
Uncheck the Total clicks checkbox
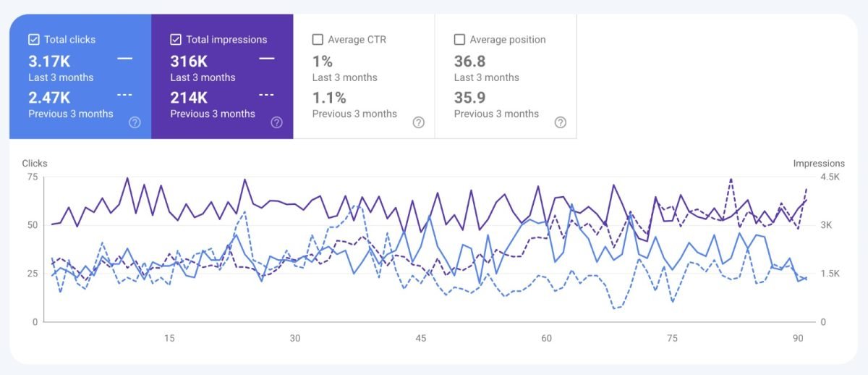[33, 40]
